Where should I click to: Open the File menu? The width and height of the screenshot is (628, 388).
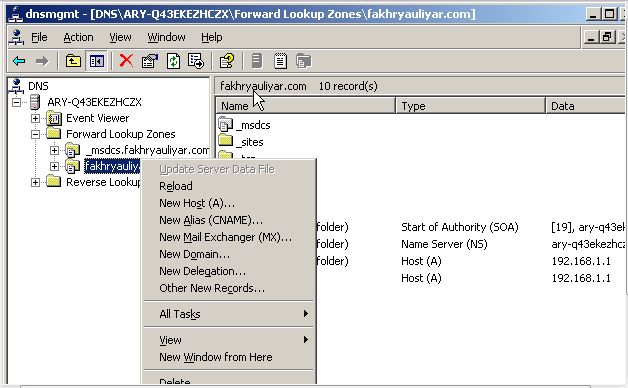coord(39,37)
